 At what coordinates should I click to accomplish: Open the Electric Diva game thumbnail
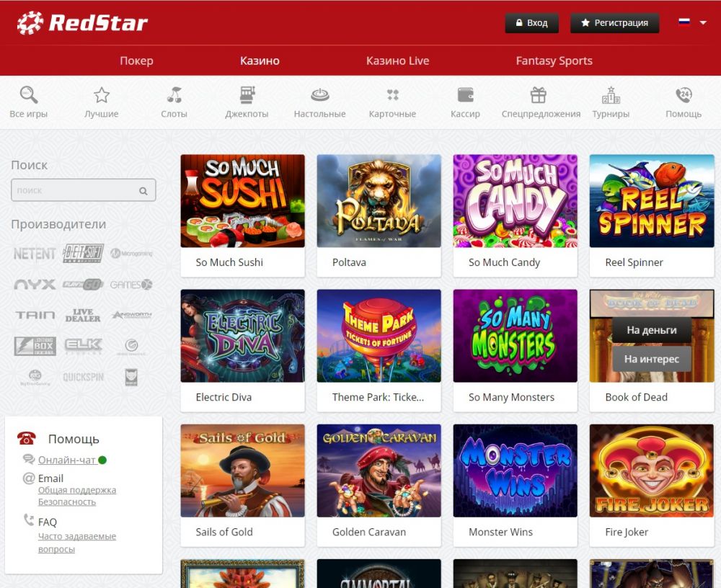click(x=243, y=336)
